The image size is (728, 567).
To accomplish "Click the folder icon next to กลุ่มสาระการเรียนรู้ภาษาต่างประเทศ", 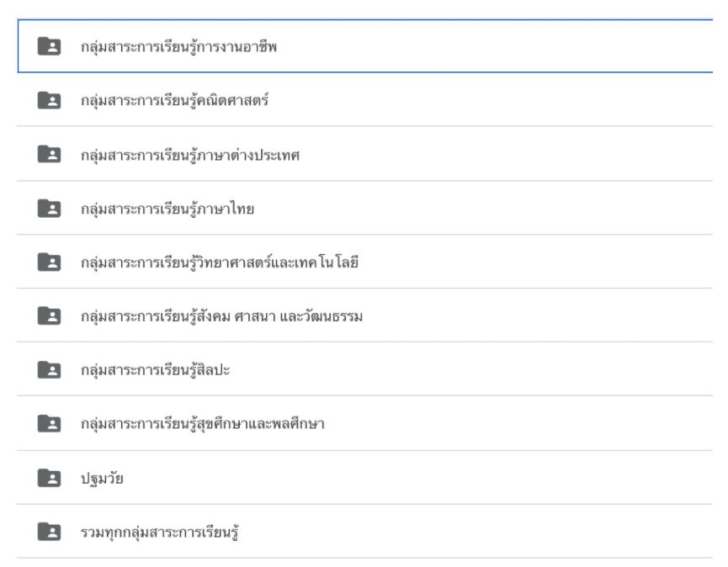I will [x=49, y=154].
